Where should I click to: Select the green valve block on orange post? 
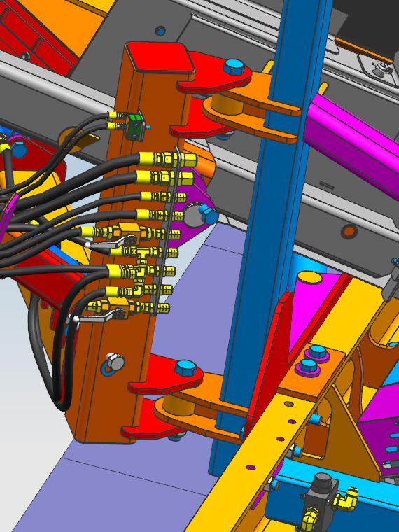pyautogui.click(x=136, y=126)
